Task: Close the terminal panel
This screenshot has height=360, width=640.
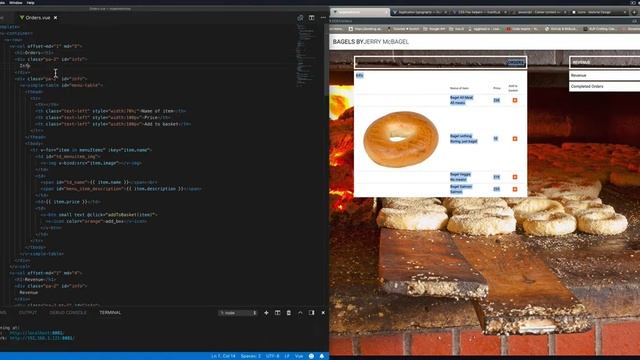Action: (x=323, y=313)
